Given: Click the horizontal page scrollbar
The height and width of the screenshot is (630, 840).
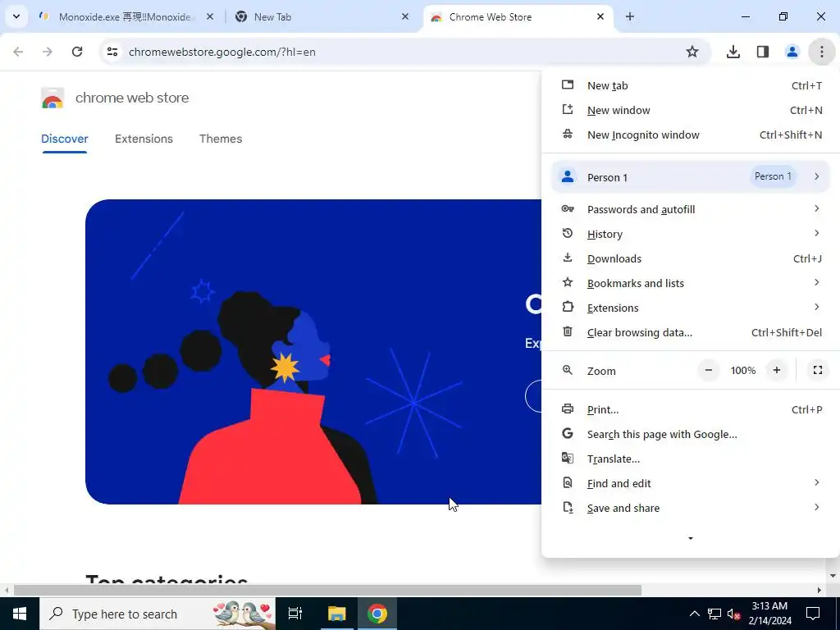Looking at the screenshot, I should tap(327, 591).
